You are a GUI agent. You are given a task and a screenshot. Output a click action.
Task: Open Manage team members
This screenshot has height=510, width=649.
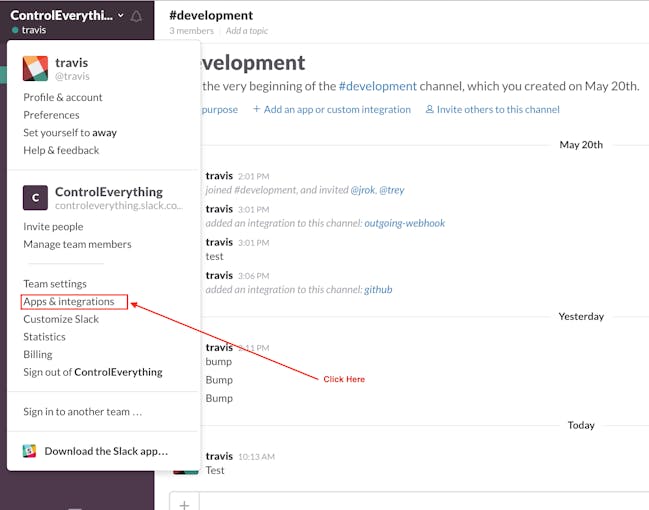pos(77,244)
